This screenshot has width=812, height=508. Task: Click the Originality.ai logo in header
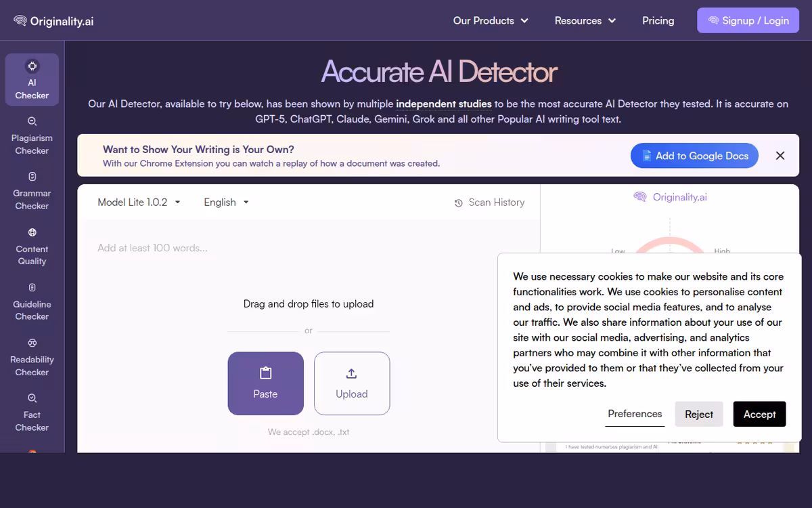pos(53,21)
